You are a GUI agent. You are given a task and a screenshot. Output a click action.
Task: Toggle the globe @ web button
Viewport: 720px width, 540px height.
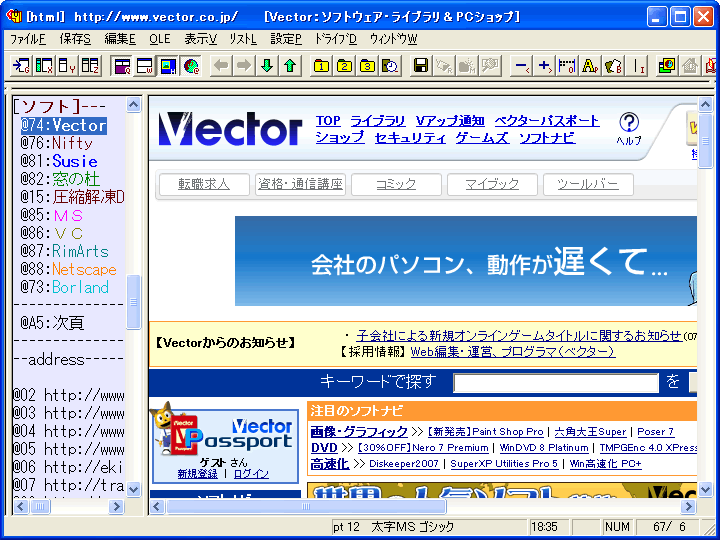pos(191,66)
